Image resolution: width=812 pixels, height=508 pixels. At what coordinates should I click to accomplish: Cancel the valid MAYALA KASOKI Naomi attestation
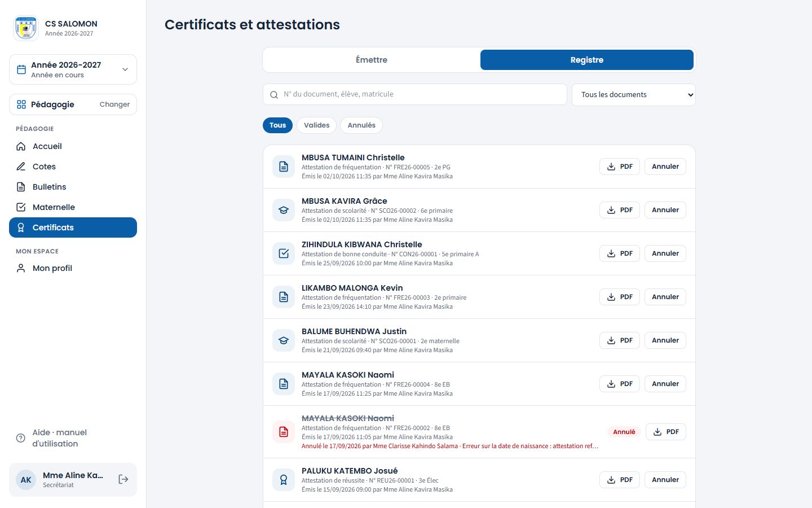(665, 384)
